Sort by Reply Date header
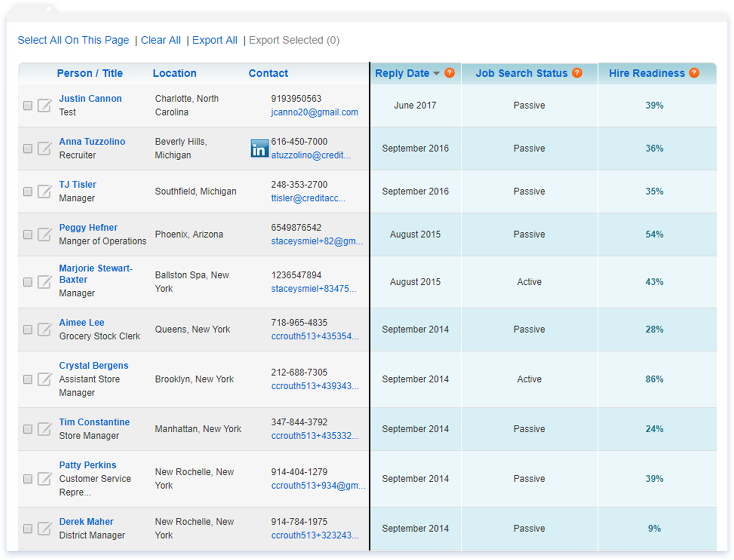 (402, 73)
